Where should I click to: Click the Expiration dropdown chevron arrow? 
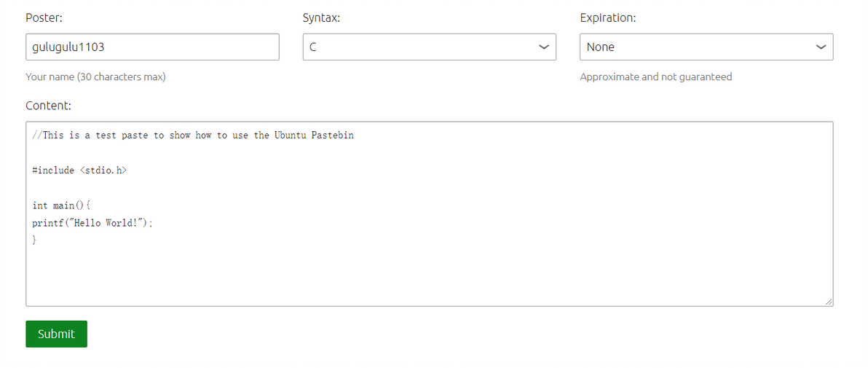click(821, 47)
